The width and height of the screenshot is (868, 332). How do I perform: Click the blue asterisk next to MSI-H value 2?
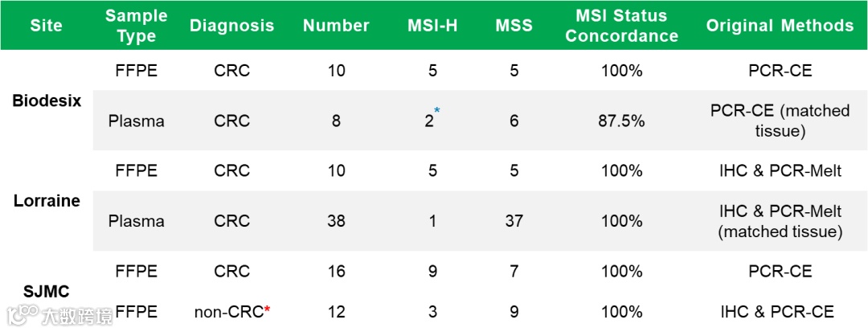pyautogui.click(x=437, y=111)
